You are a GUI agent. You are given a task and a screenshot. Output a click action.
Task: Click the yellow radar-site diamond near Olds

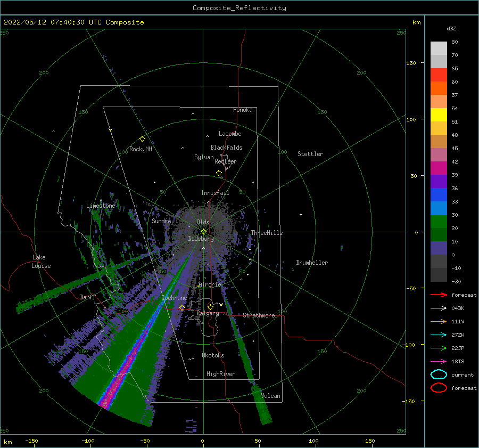[203, 232]
